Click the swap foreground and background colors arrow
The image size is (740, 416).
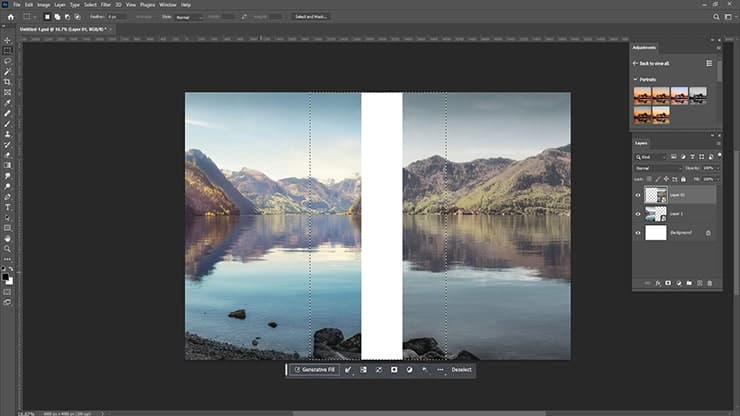[11, 269]
